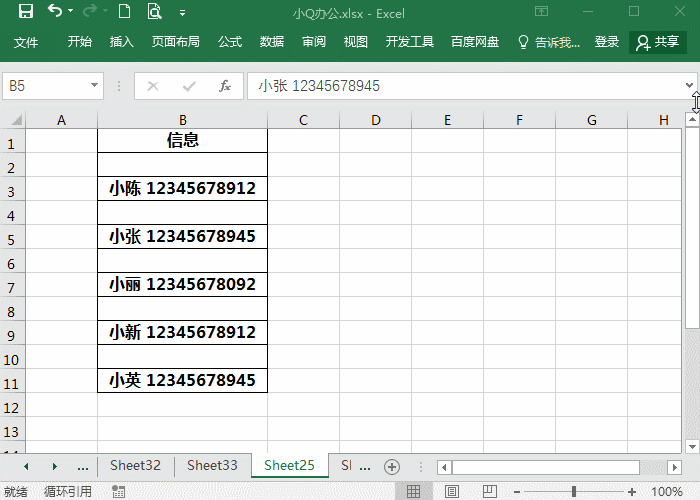The width and height of the screenshot is (700, 500).
Task: Click the 登录 sign-in link
Action: pos(607,42)
